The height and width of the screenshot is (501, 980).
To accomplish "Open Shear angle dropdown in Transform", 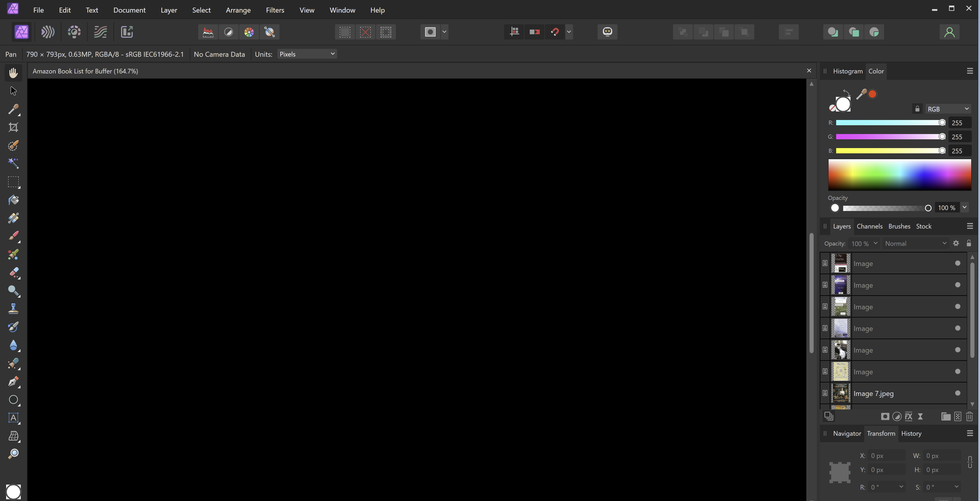I will pos(956,487).
